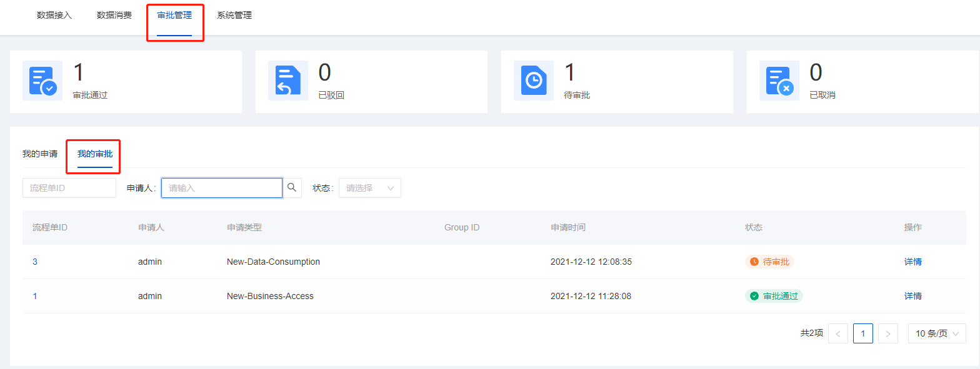Click the 审批通过 document-check icon
980x369 pixels.
[42, 81]
